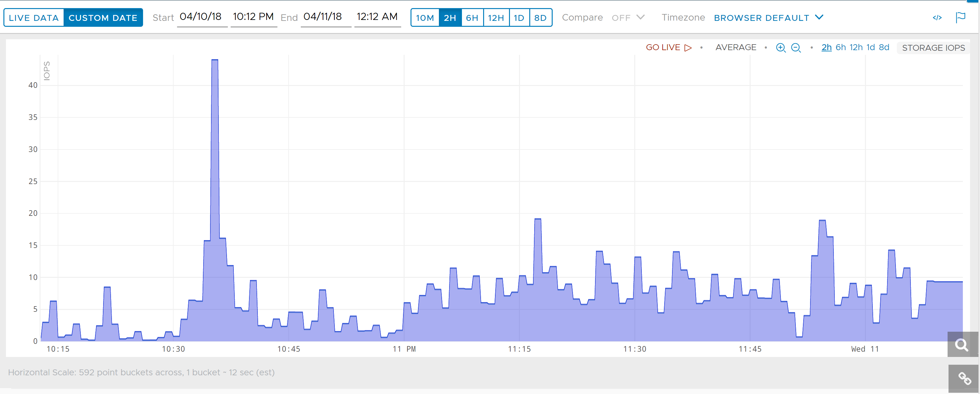Image resolution: width=980 pixels, height=394 pixels.
Task: Edit the end time 12:12 AM
Action: click(x=377, y=17)
